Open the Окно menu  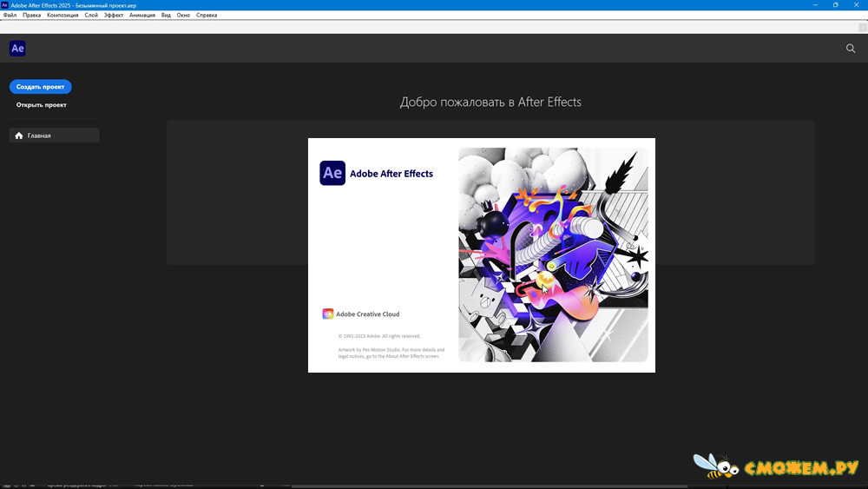coord(183,16)
